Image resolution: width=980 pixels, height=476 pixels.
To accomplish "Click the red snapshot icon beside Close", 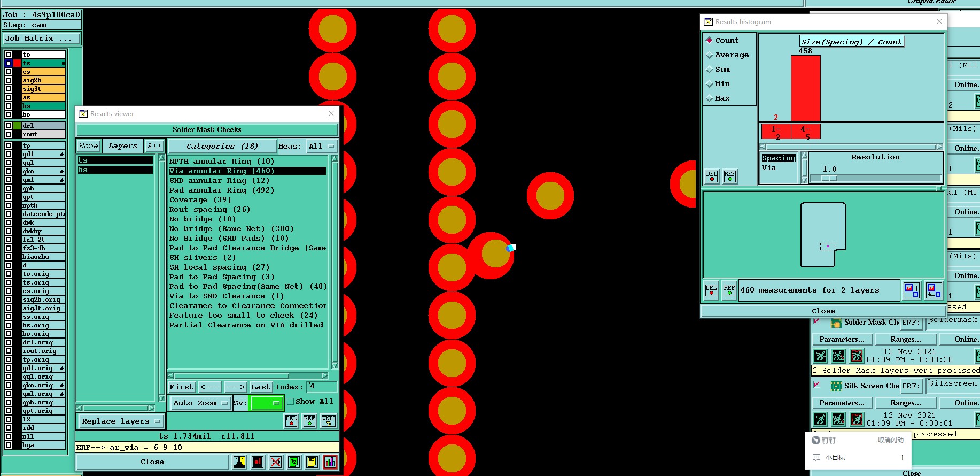I will click(258, 462).
